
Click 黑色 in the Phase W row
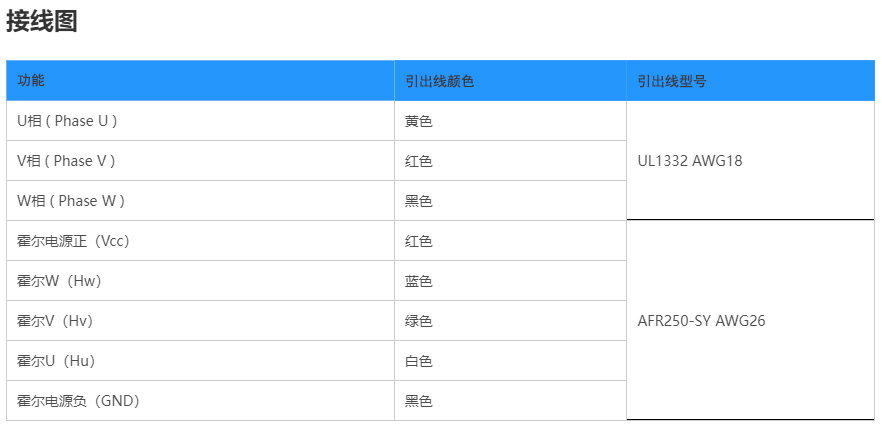click(418, 201)
